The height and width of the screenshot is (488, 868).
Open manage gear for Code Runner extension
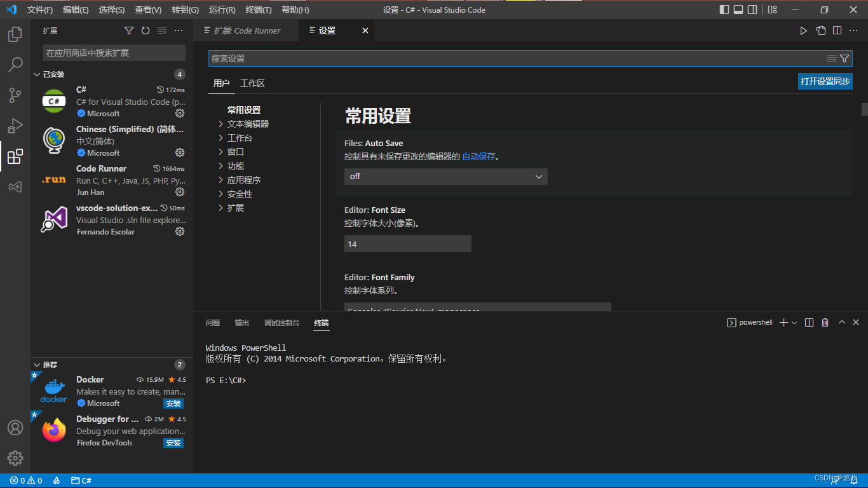[180, 192]
